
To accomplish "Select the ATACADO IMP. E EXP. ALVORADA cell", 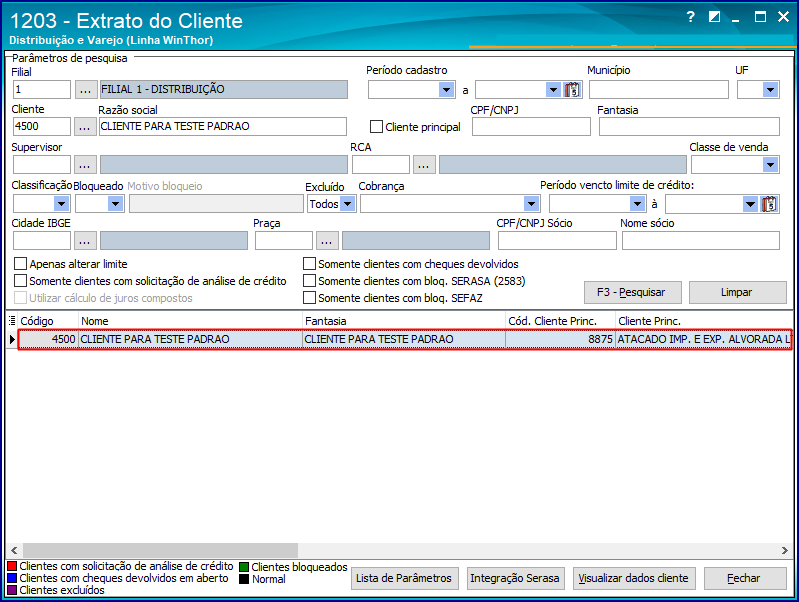I will (x=704, y=339).
